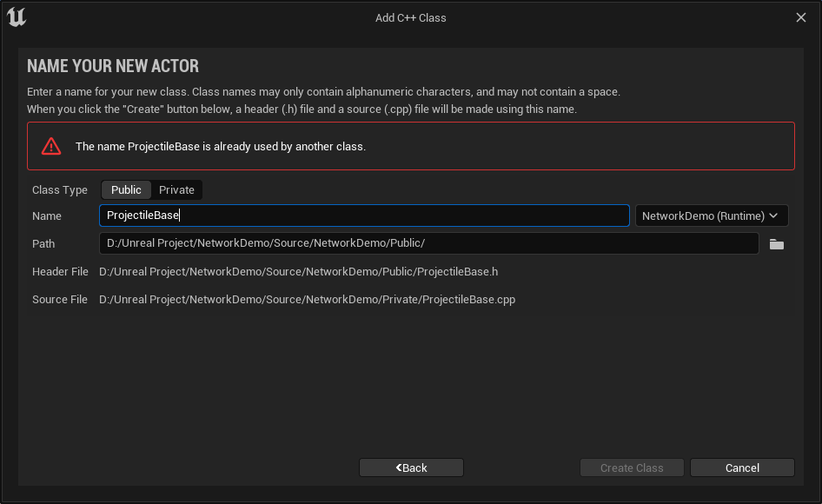The image size is (822, 504).
Task: Click the 'Name Your New Actor' heading
Action: 113,66
